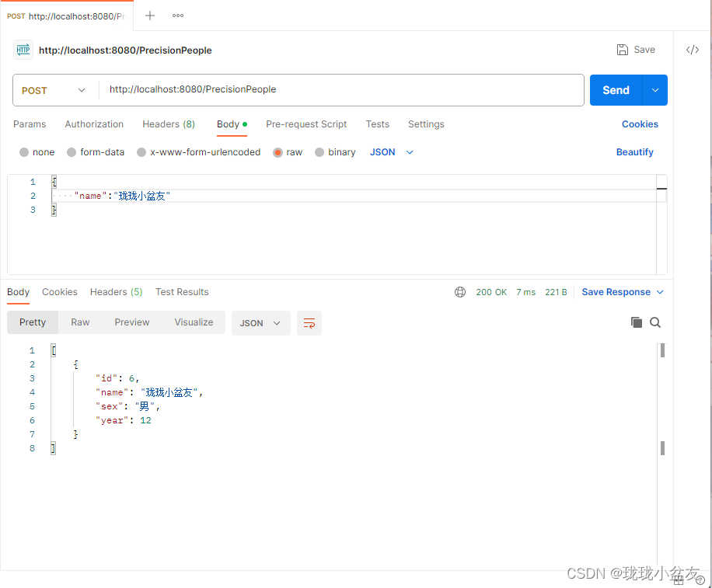The width and height of the screenshot is (712, 588).
Task: Click the globe network information icon
Action: (460, 291)
